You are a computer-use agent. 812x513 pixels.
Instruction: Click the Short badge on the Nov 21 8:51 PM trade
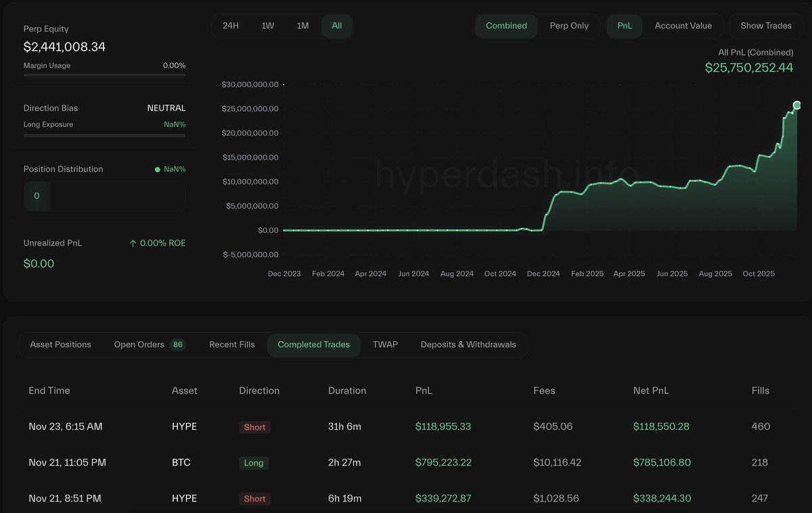tap(254, 499)
